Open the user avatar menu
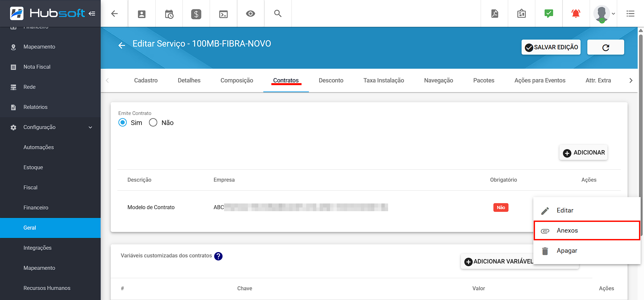The height and width of the screenshot is (300, 644). click(x=604, y=14)
